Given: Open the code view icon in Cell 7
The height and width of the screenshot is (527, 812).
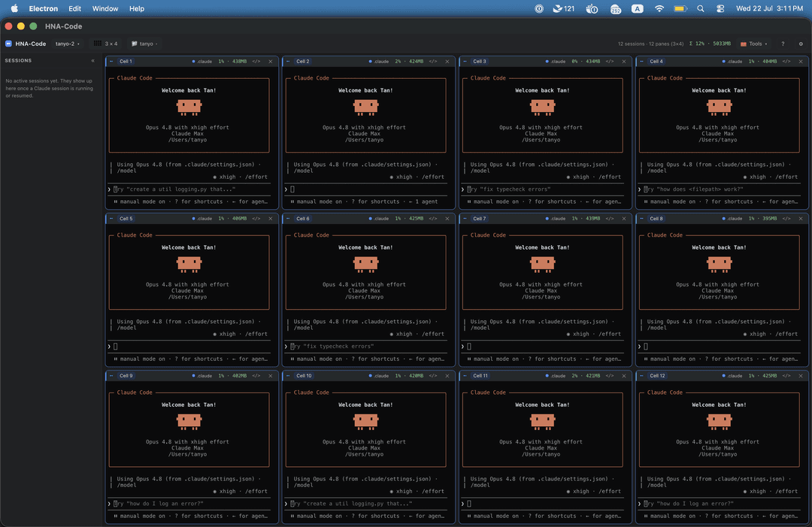Looking at the screenshot, I should click(610, 219).
